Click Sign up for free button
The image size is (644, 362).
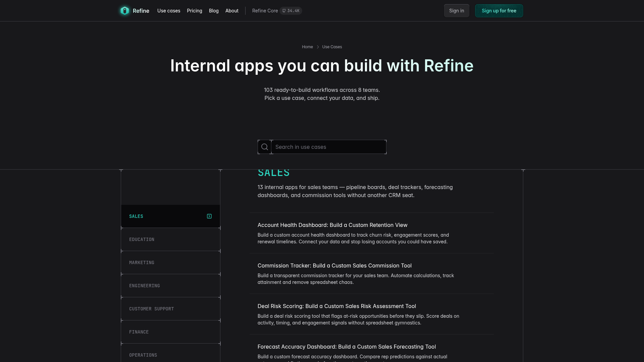pyautogui.click(x=499, y=11)
